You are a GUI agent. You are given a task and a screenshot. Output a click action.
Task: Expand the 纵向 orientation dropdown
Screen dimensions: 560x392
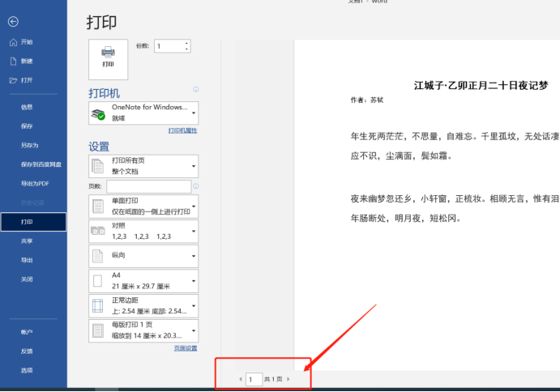pyautogui.click(x=143, y=256)
